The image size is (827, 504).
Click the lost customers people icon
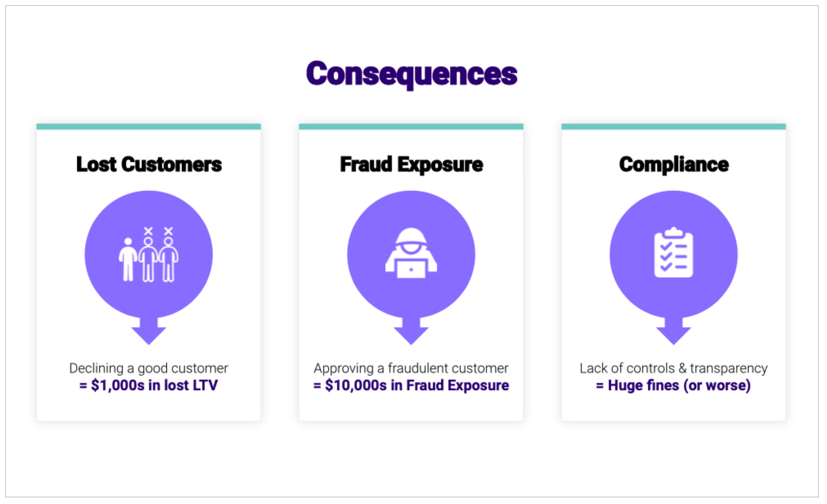click(148, 255)
